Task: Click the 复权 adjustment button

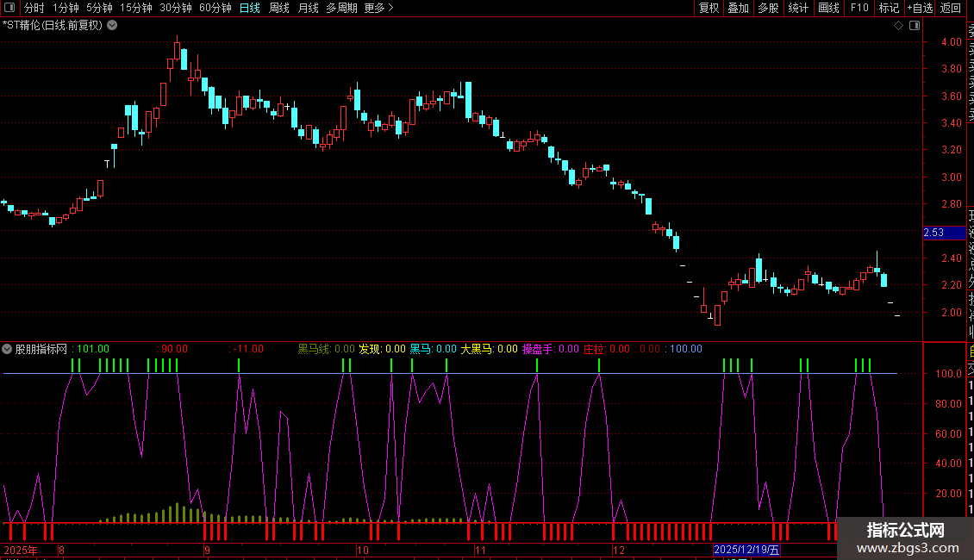Action: 709,8
